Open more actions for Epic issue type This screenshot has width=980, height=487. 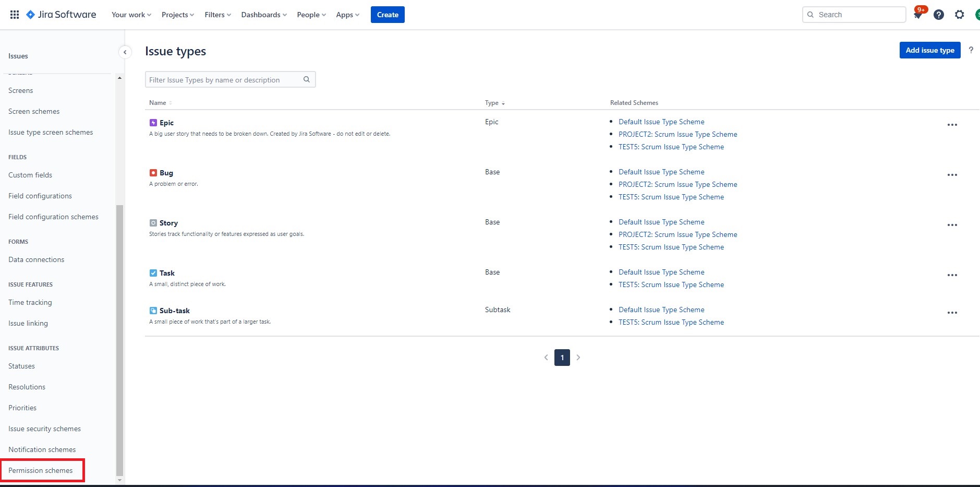point(952,125)
